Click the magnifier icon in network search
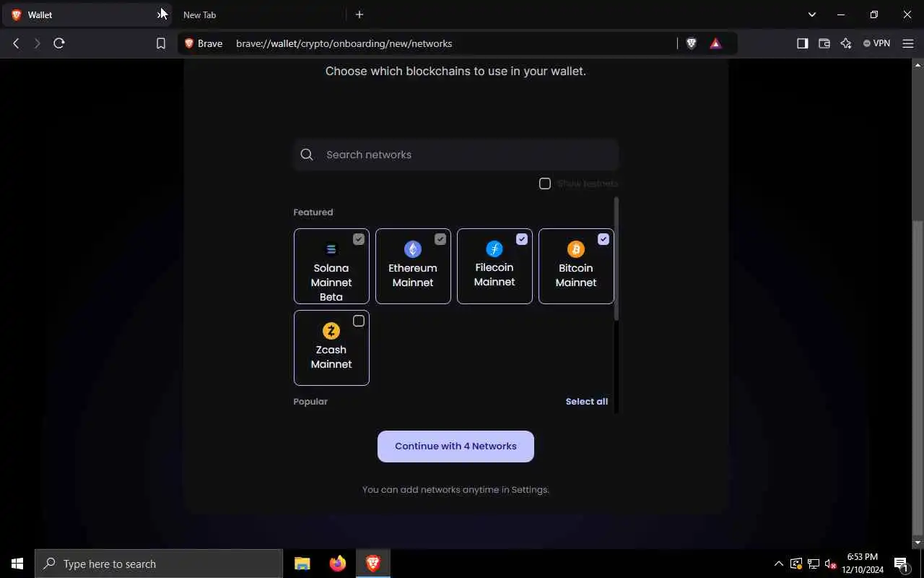Image resolution: width=924 pixels, height=578 pixels. [x=307, y=155]
